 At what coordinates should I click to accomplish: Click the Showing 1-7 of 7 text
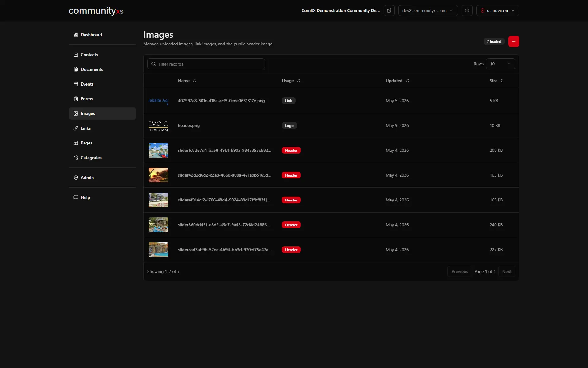(x=164, y=271)
